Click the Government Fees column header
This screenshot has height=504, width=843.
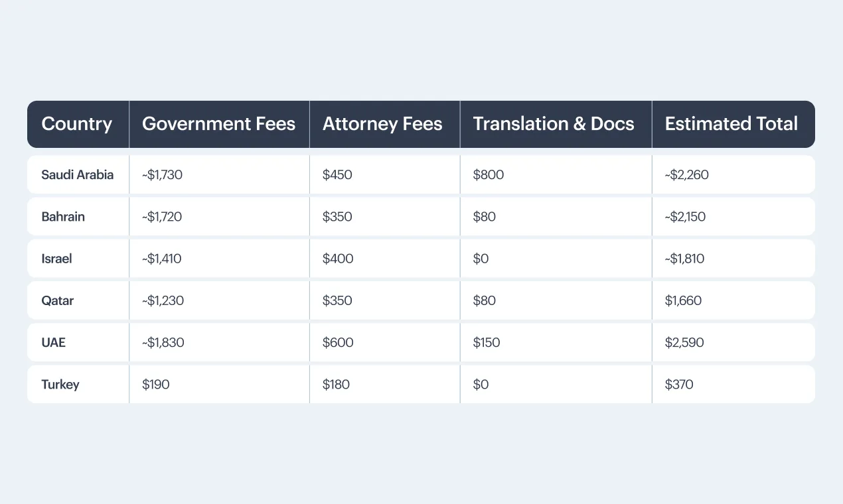click(x=218, y=124)
